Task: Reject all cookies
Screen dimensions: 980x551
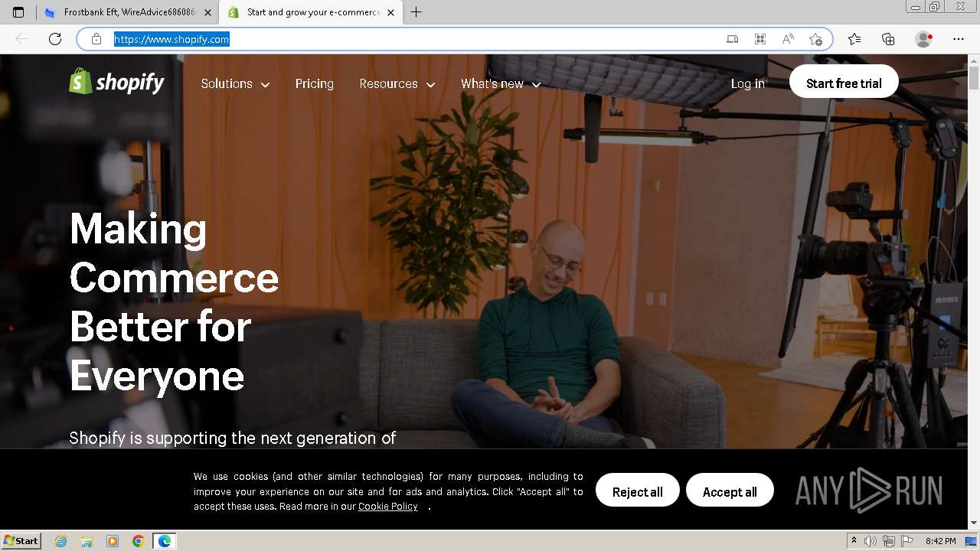Action: pos(637,490)
